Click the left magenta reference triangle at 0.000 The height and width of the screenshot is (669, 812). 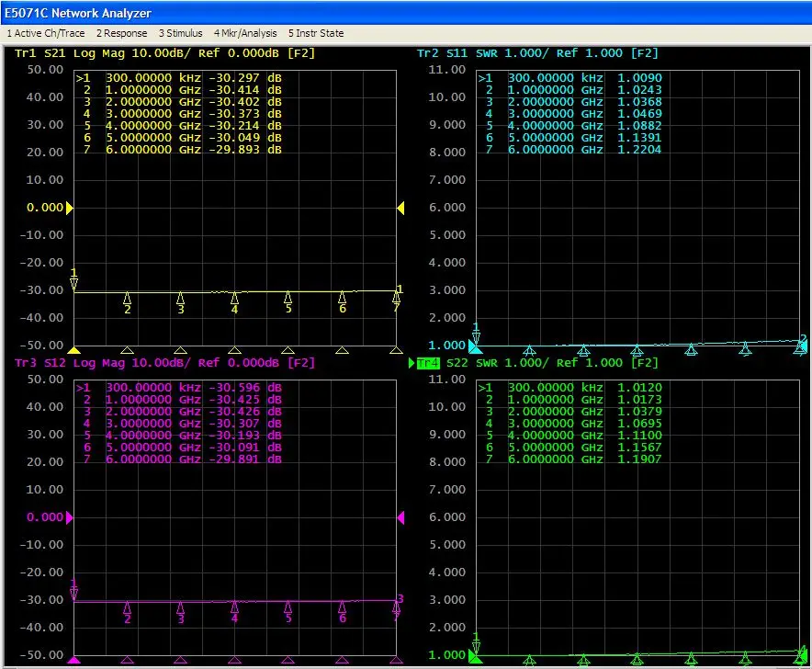coord(70,517)
